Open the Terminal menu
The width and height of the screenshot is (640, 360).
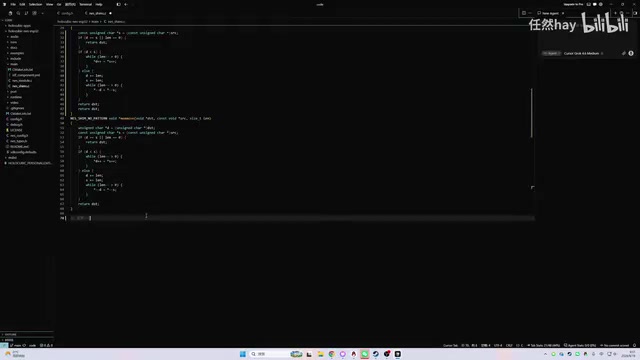tap(85, 4)
